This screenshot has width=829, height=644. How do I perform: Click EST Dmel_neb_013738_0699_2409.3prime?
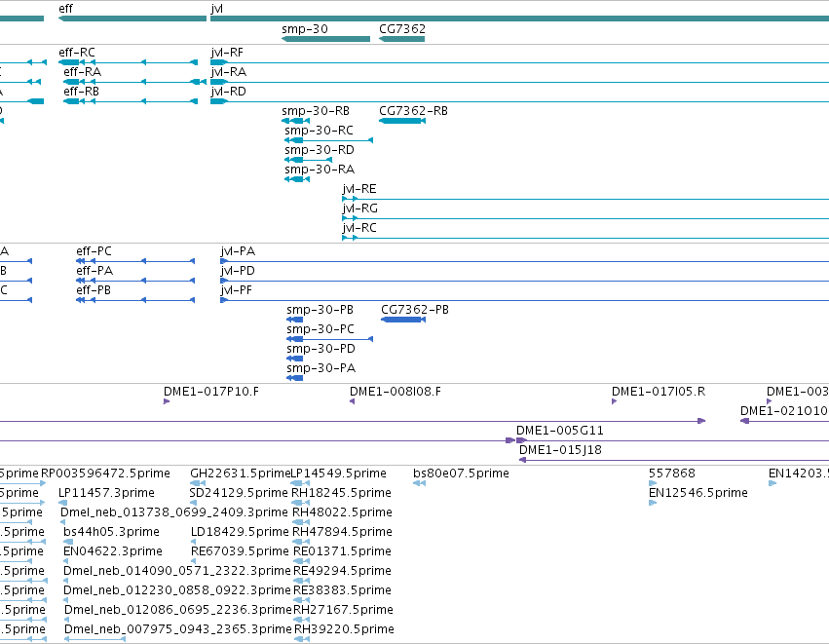click(63, 522)
